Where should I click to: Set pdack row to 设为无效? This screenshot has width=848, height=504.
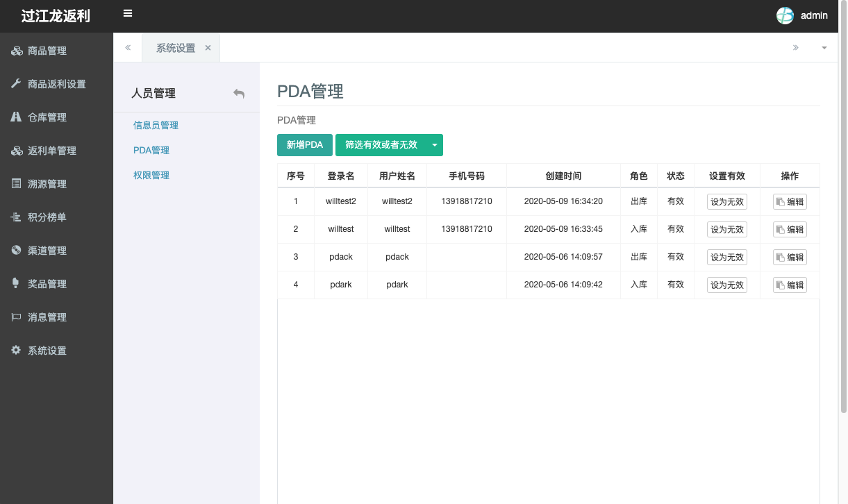click(x=727, y=258)
